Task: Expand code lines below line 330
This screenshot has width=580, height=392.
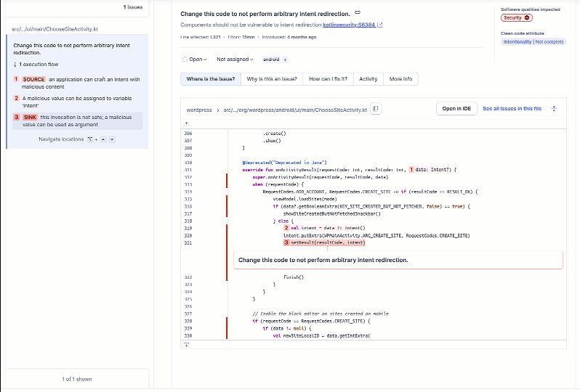Action: [x=187, y=344]
